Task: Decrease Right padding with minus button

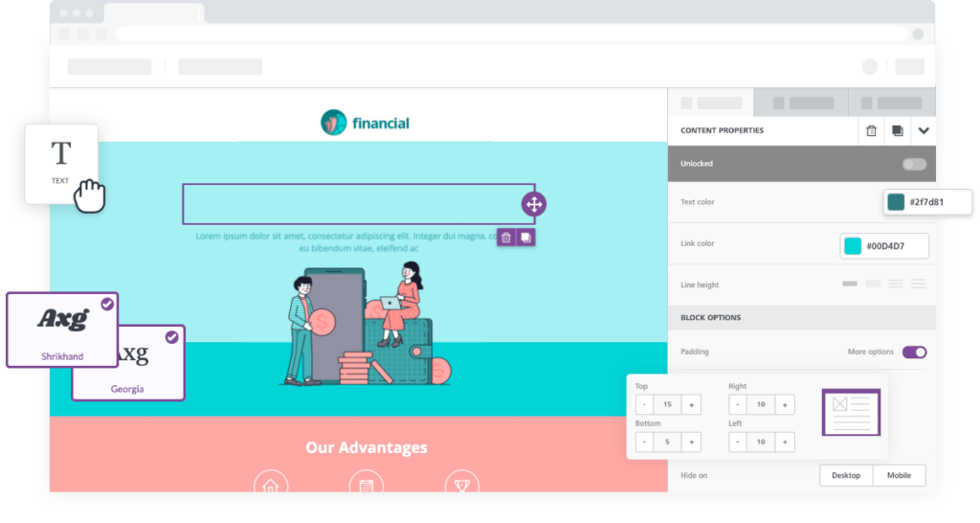Action: coord(738,405)
